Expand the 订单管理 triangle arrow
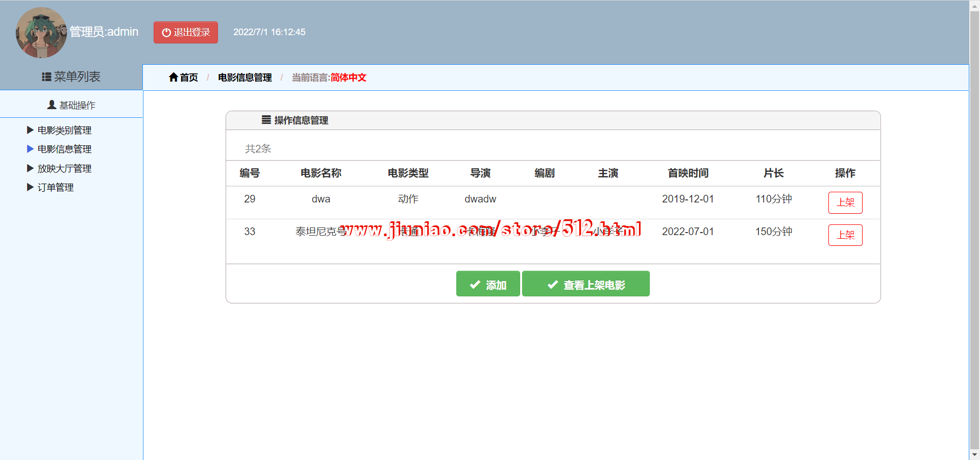 (x=30, y=187)
